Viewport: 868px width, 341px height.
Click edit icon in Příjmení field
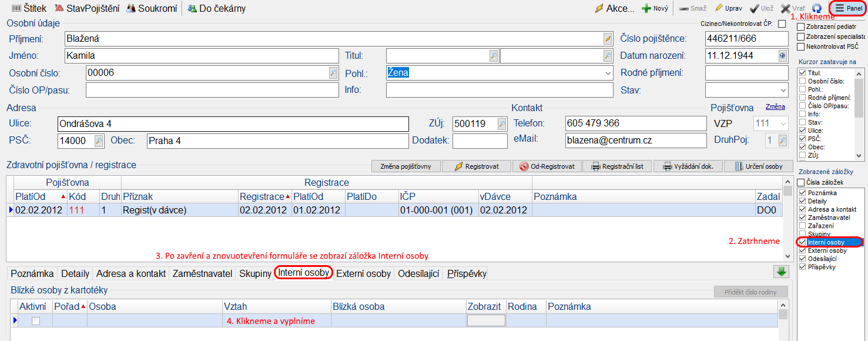608,39
